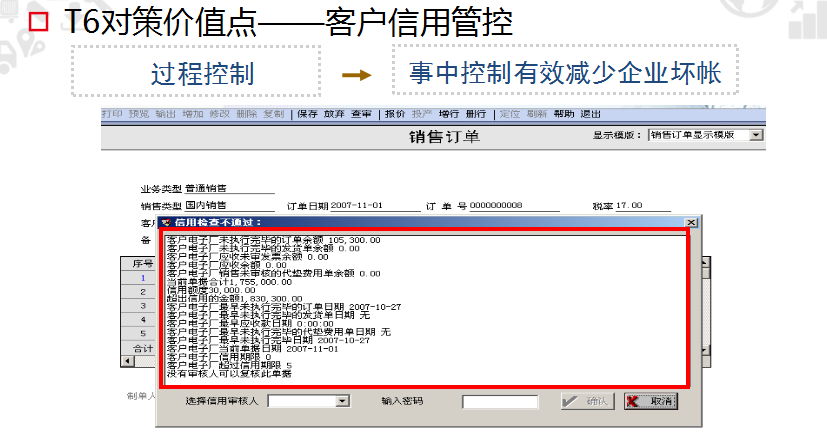Click the grid's vertical scroll up arrow

tap(706, 262)
